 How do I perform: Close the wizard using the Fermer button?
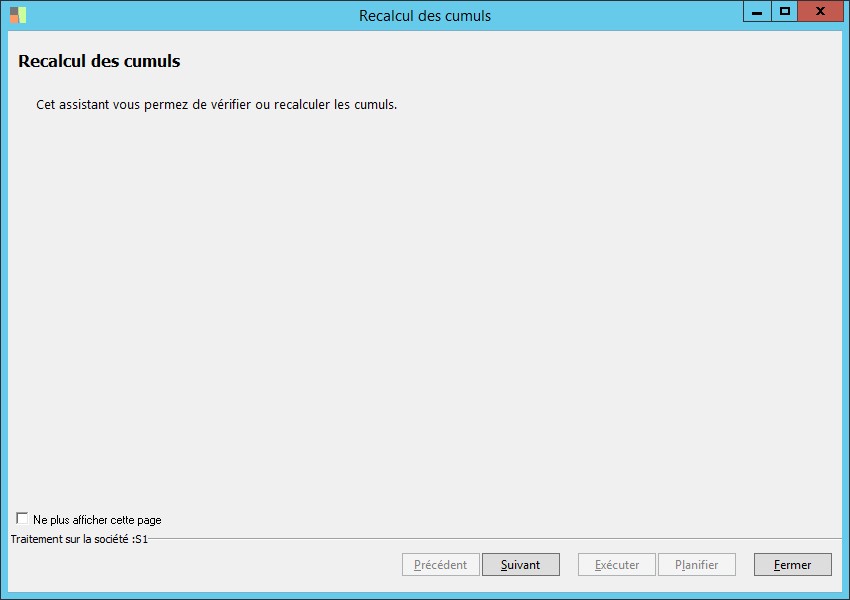pos(793,565)
